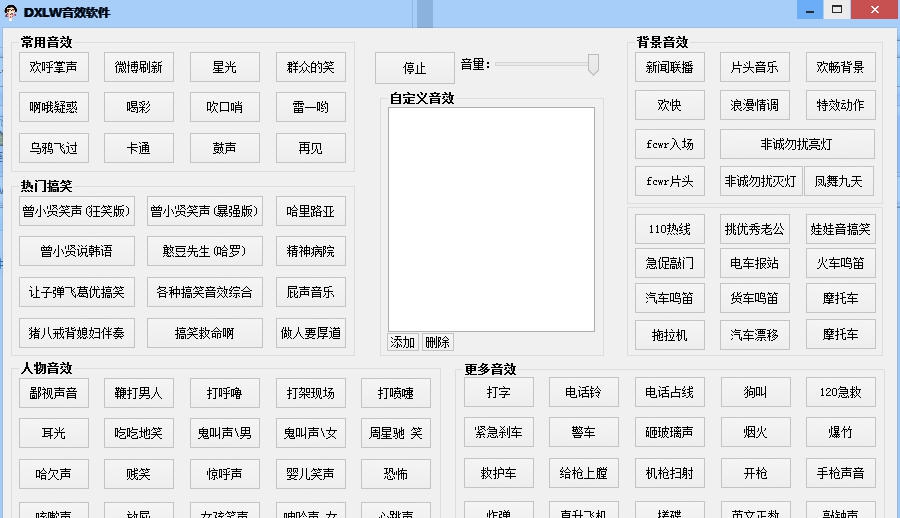Stop playback with the 停止 button
The height and width of the screenshot is (518, 900).
414,68
